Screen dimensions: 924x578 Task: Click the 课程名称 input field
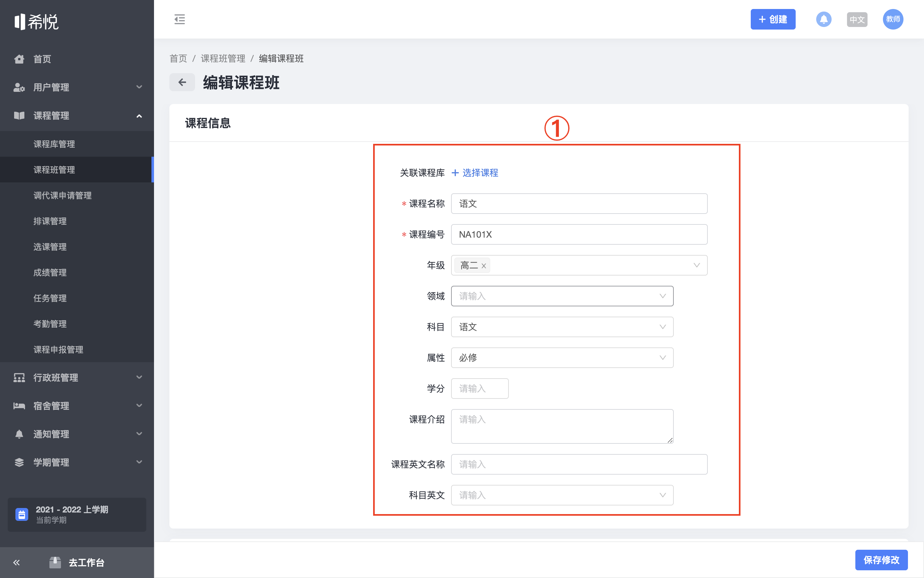[579, 203]
